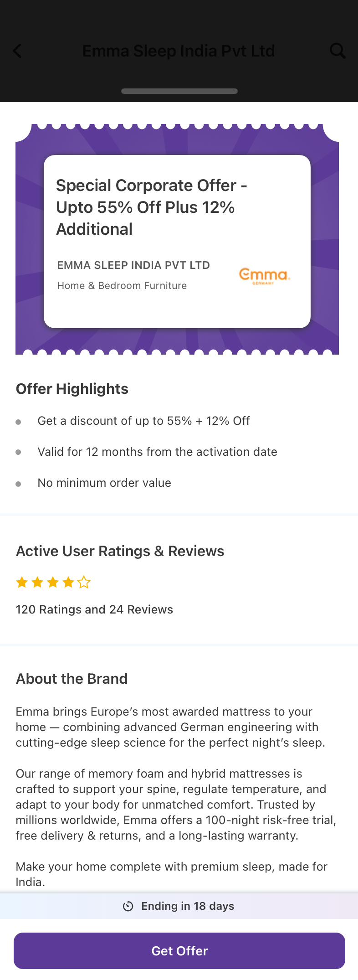Tap the Home & Bedroom Furniture category label

pos(122,286)
